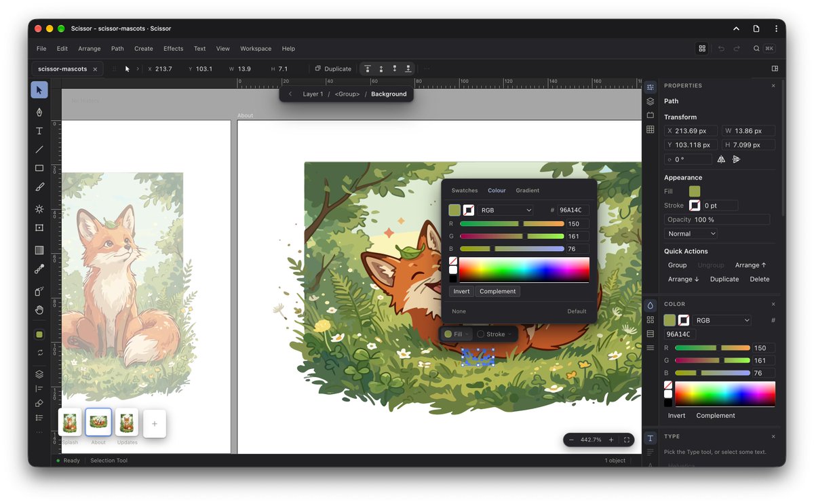Click the color droplet panel icon
814x504 pixels.
click(651, 305)
